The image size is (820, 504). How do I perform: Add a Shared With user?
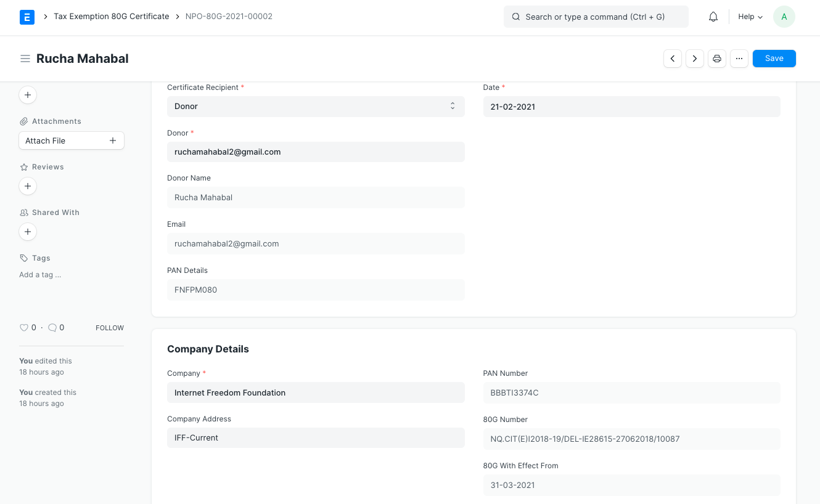[x=28, y=232]
